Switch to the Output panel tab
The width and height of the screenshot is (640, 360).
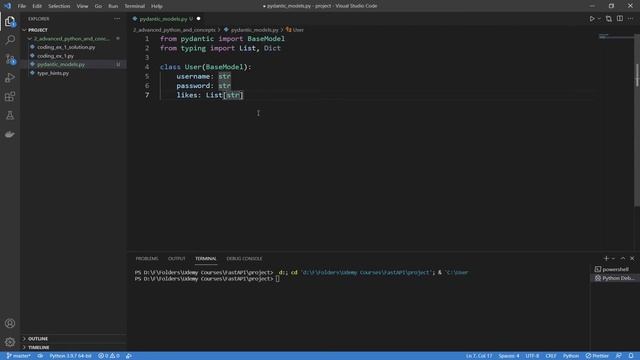pyautogui.click(x=177, y=259)
